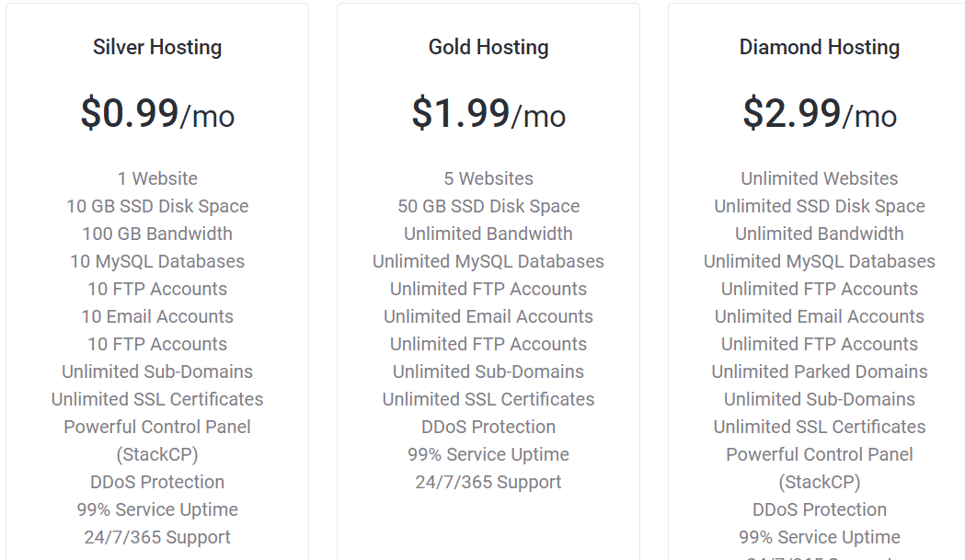Click '24/7/365 Support' in Silver plan
Image resolution: width=965 pixels, height=560 pixels.
157,537
